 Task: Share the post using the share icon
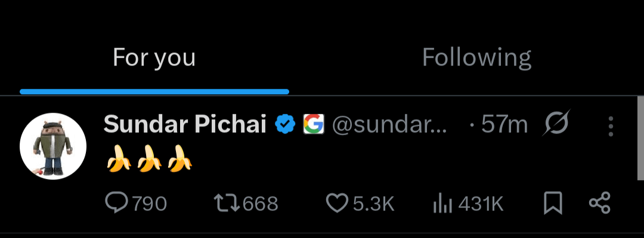point(600,203)
